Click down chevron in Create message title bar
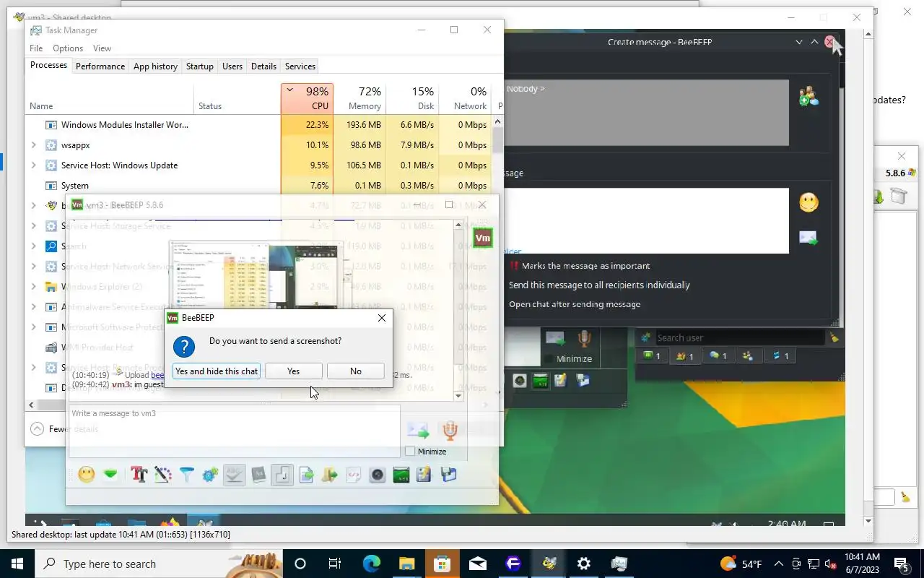 [x=799, y=42]
